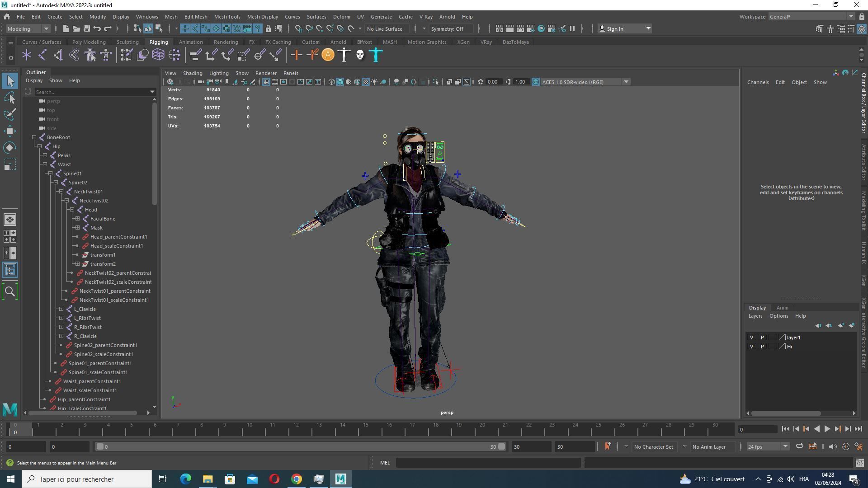
Task: Collapse the Head joint in Outliner
Action: click(x=72, y=210)
